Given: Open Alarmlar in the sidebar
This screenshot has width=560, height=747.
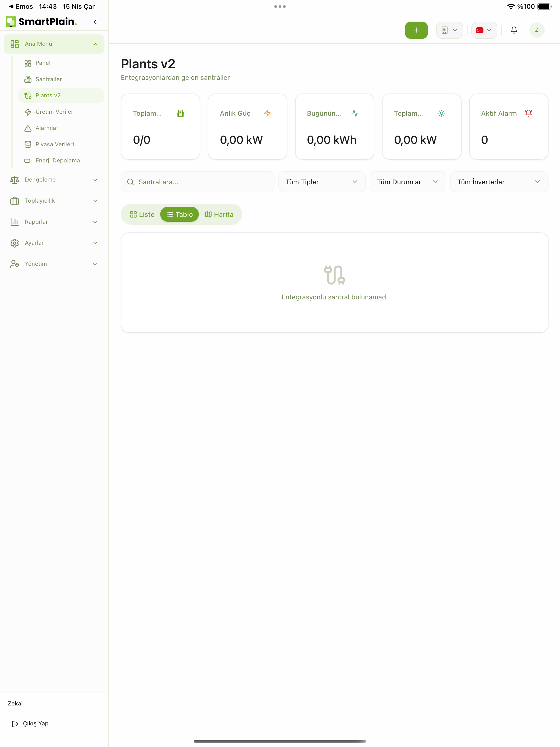Looking at the screenshot, I should [x=61, y=128].
